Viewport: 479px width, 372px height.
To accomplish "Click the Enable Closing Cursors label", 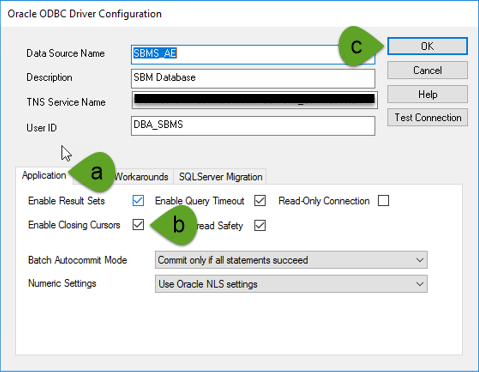I will coord(74,225).
